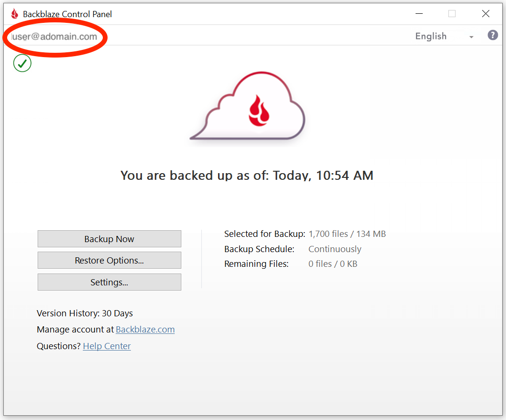Image resolution: width=506 pixels, height=420 pixels.
Task: Click the Backup Schedule label
Action: tap(259, 249)
